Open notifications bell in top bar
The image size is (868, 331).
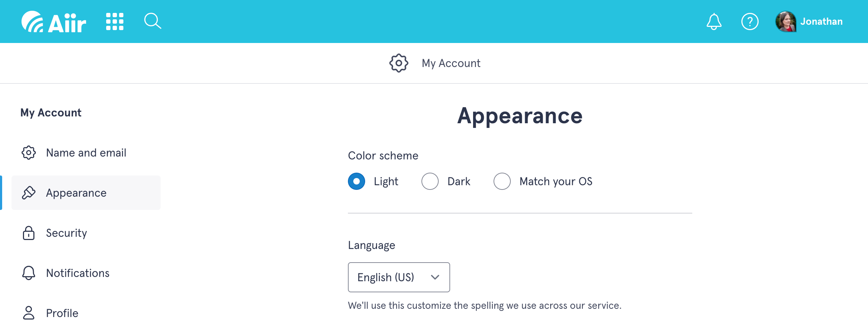(x=714, y=22)
